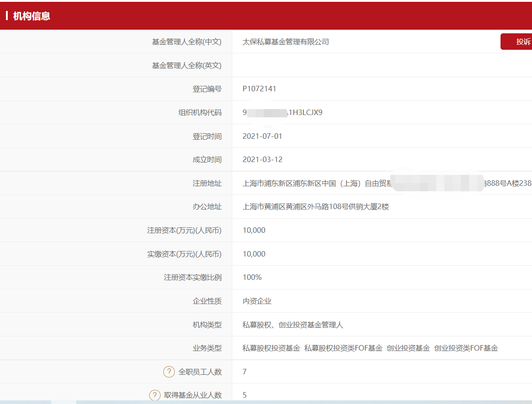Select the label 基金管理人全称(中文)
532x404 pixels.
coord(187,42)
